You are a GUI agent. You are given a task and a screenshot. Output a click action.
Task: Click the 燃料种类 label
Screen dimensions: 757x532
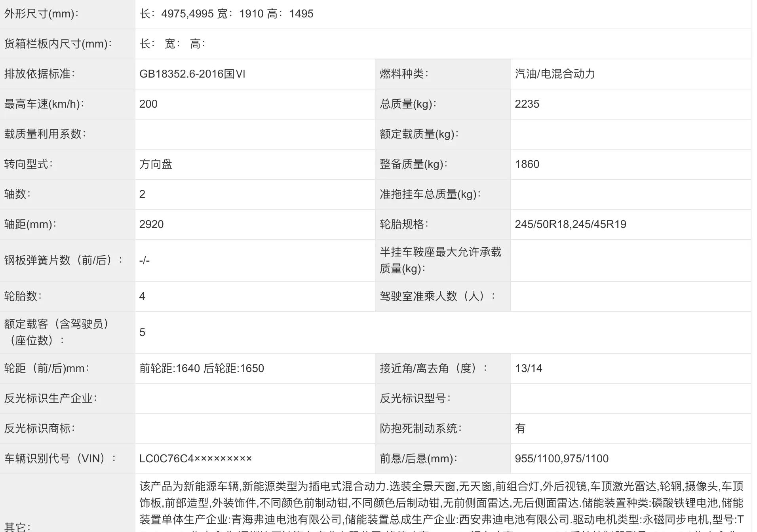[404, 74]
